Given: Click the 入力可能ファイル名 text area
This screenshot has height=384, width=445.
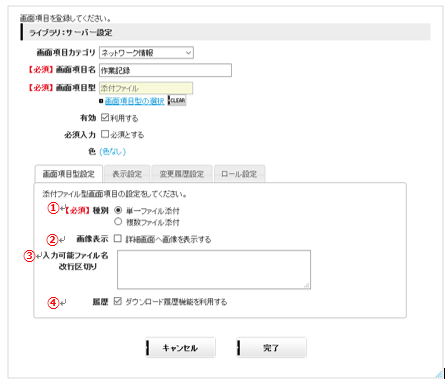Looking at the screenshot, I should point(214,270).
